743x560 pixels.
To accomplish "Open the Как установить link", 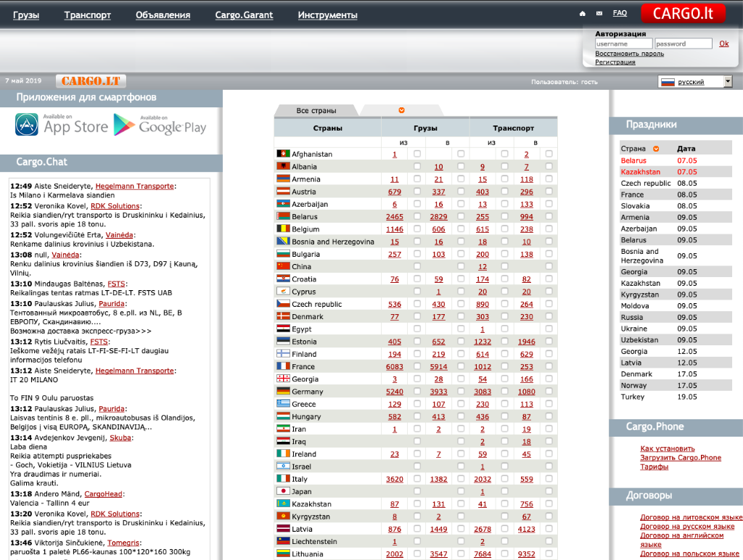I will click(x=668, y=449).
